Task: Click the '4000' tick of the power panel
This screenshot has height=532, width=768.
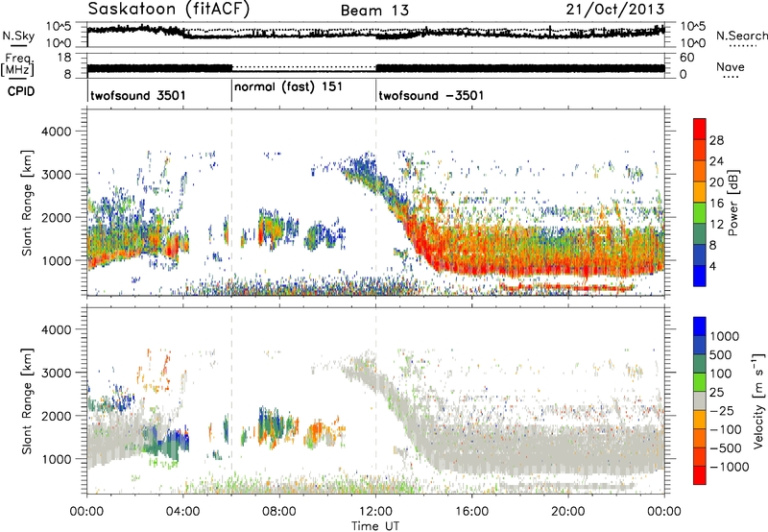Action: [56, 132]
